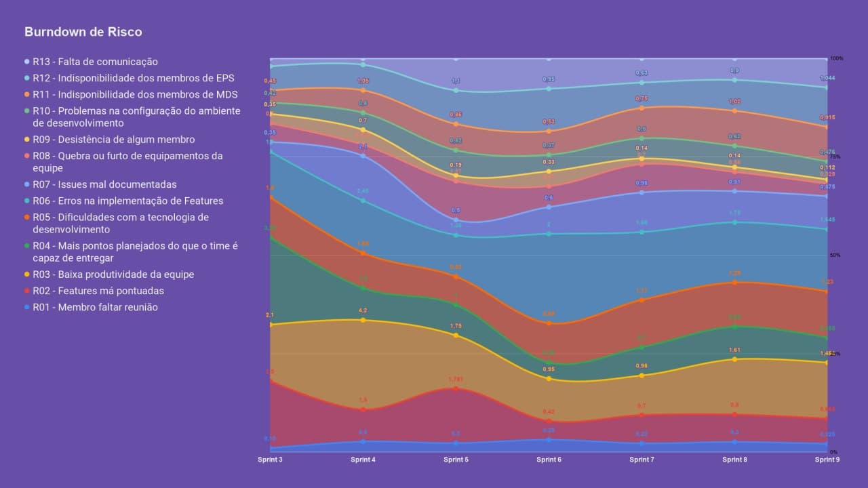Click the 0,53 data label

point(549,122)
